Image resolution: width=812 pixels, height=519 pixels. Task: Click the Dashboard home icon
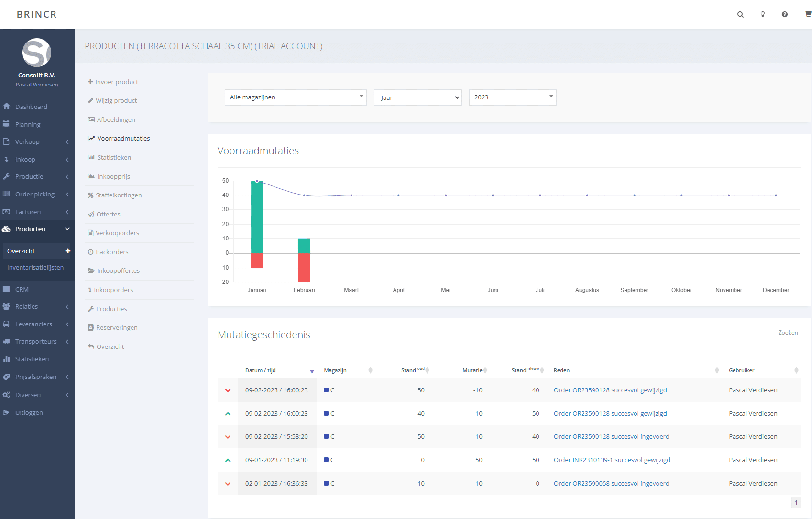pyautogui.click(x=7, y=107)
